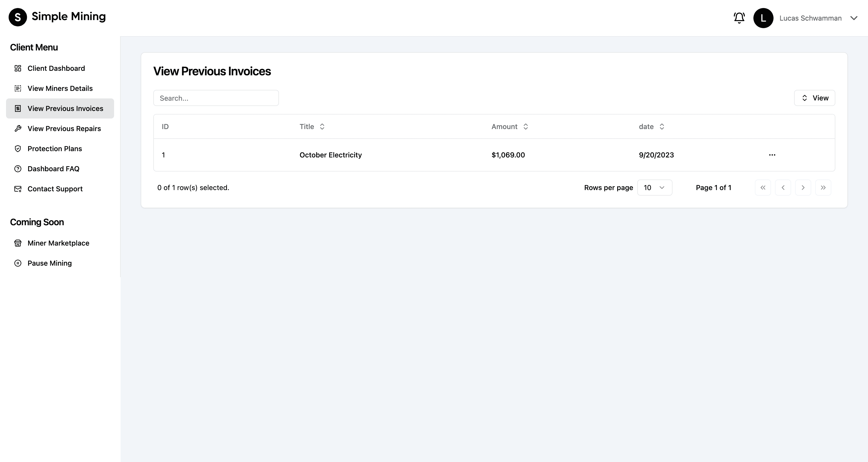868x462 pixels.
Task: Navigate to next page arrow
Action: [803, 188]
